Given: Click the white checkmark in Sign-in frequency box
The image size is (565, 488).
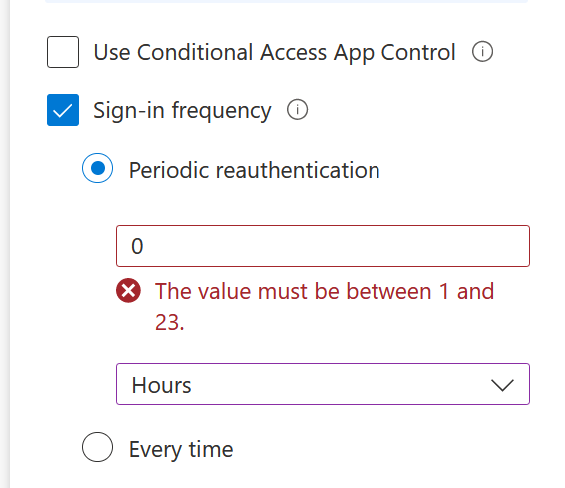Looking at the screenshot, I should 63,111.
